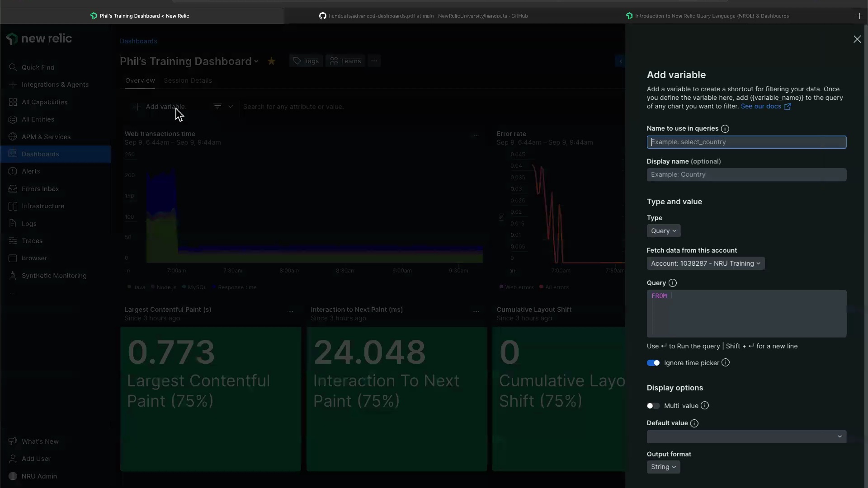The height and width of the screenshot is (488, 868).
Task: Open the Output format String dropdown
Action: [663, 467]
